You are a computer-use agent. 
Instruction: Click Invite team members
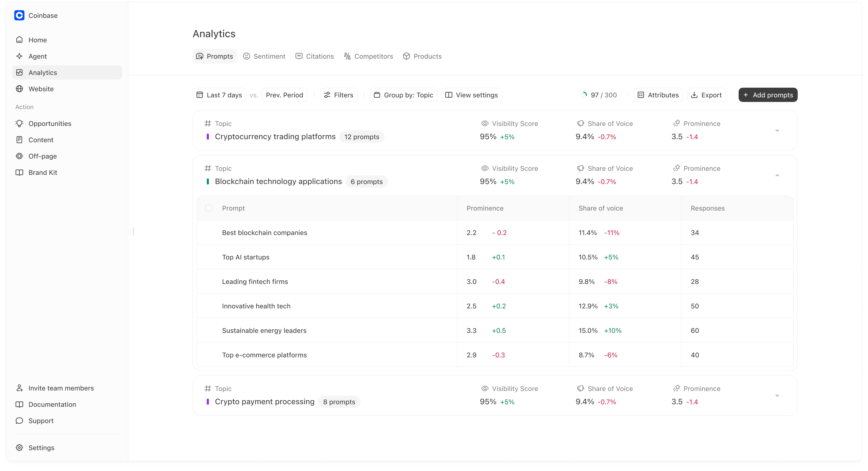[61, 388]
